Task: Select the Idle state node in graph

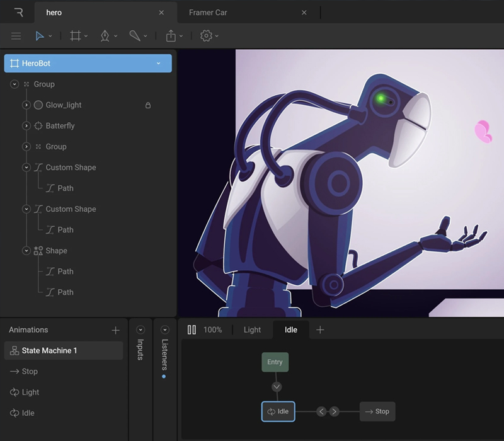Action: coord(278,411)
